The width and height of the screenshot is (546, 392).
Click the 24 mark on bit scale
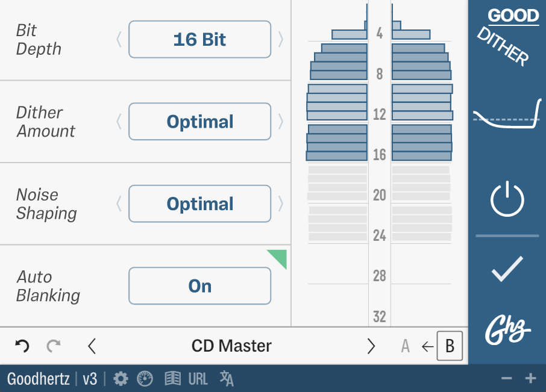coord(380,236)
